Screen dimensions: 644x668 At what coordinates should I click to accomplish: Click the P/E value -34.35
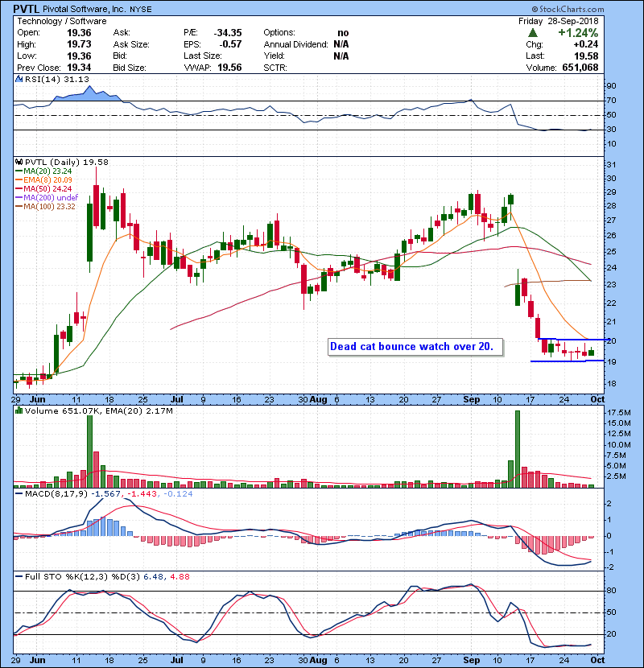click(228, 33)
